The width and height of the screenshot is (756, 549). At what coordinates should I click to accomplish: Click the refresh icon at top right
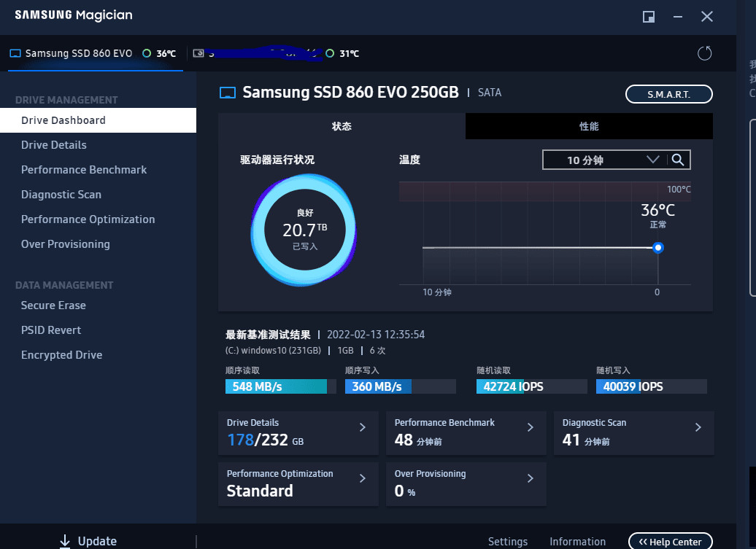click(704, 53)
